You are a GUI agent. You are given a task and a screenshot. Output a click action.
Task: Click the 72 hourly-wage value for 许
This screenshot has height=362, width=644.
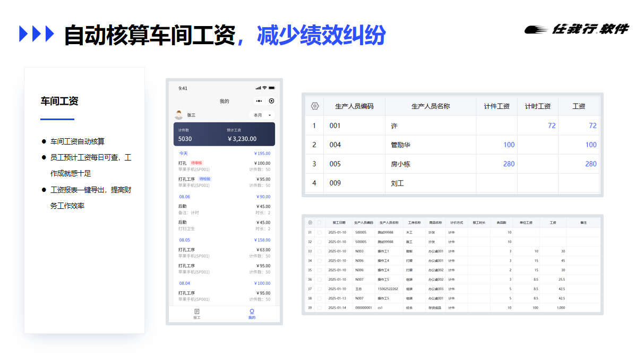pyautogui.click(x=551, y=126)
